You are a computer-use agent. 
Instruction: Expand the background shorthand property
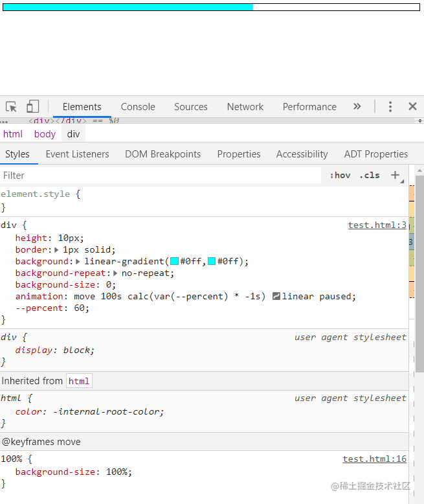(78, 262)
